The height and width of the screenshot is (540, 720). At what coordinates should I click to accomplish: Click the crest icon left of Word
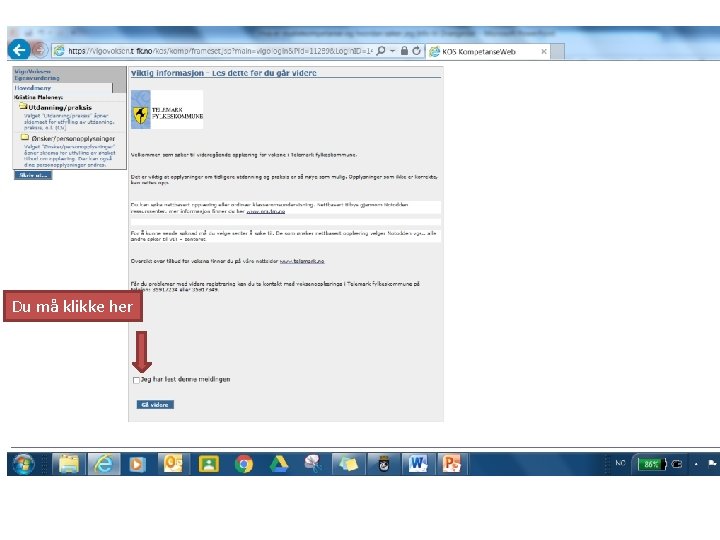tap(384, 464)
